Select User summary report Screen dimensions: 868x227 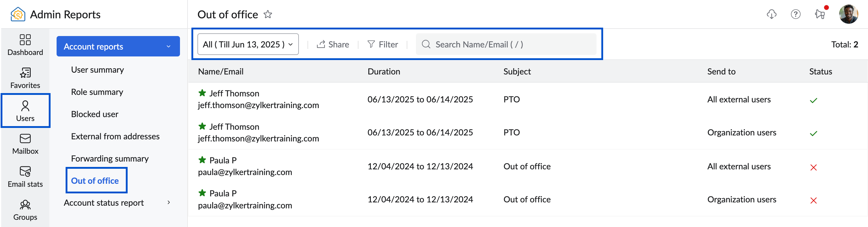coord(98,70)
